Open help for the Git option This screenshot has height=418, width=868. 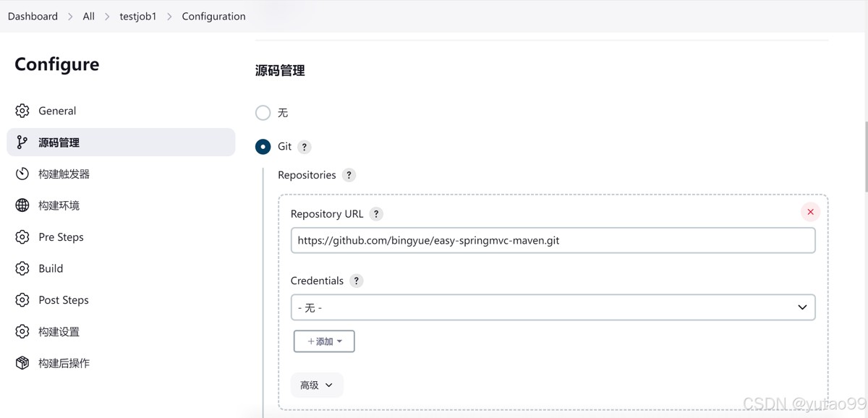point(305,147)
